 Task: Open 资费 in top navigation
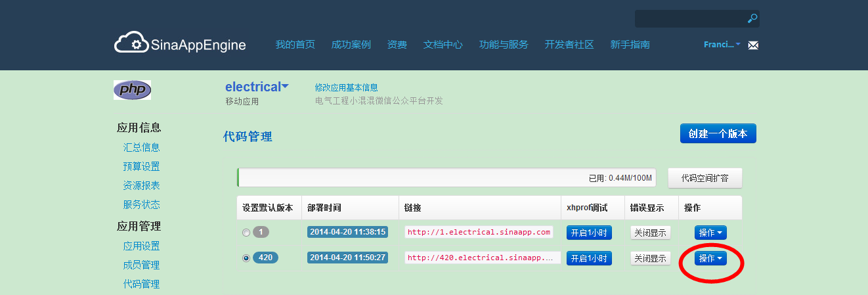pos(397,45)
